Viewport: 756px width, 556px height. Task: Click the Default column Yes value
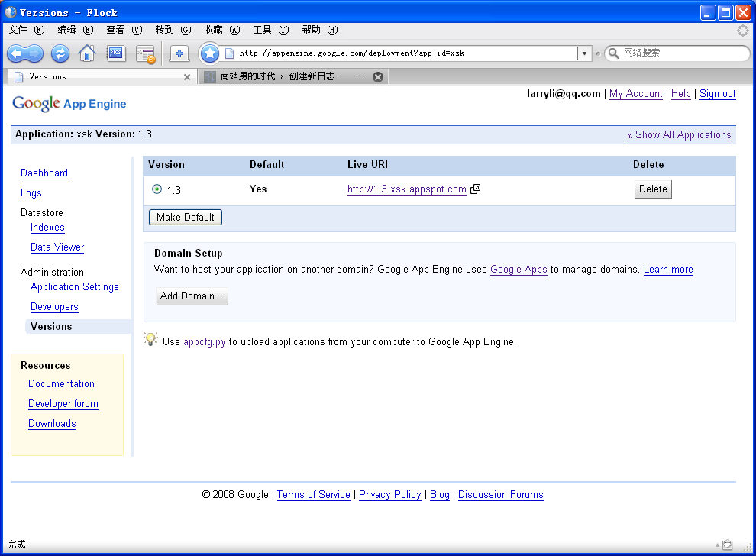258,189
